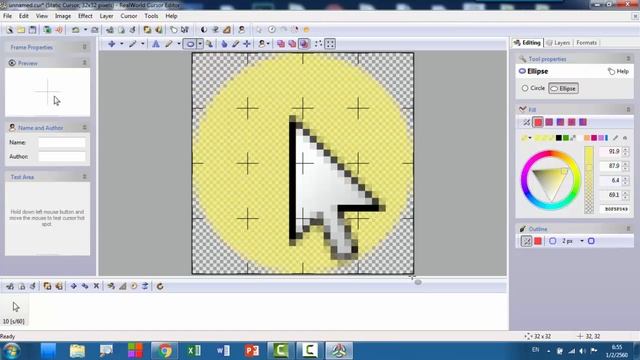Open the Tools menu
640x360 pixels.
(x=151, y=16)
